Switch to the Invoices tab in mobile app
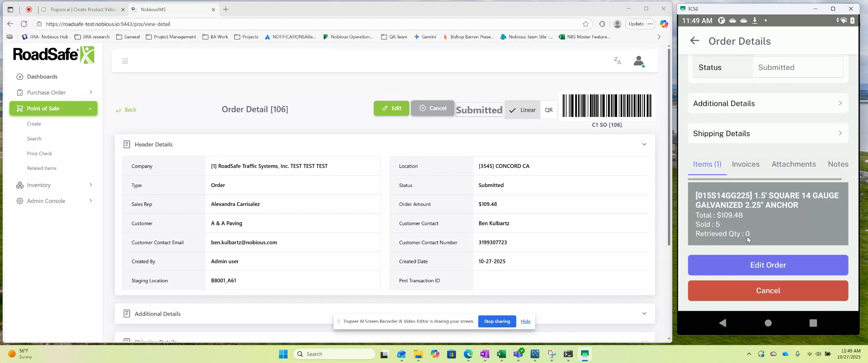The width and height of the screenshot is (868, 363). tap(745, 164)
